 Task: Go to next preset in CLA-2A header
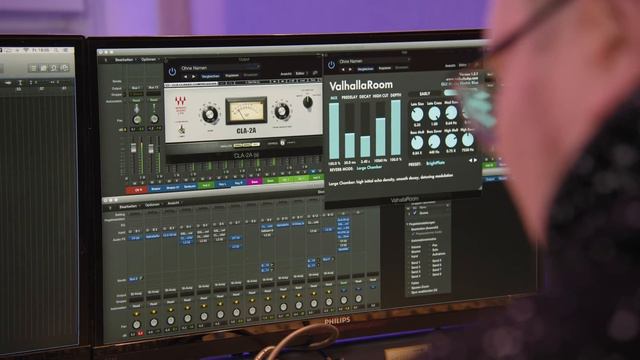pos(193,76)
